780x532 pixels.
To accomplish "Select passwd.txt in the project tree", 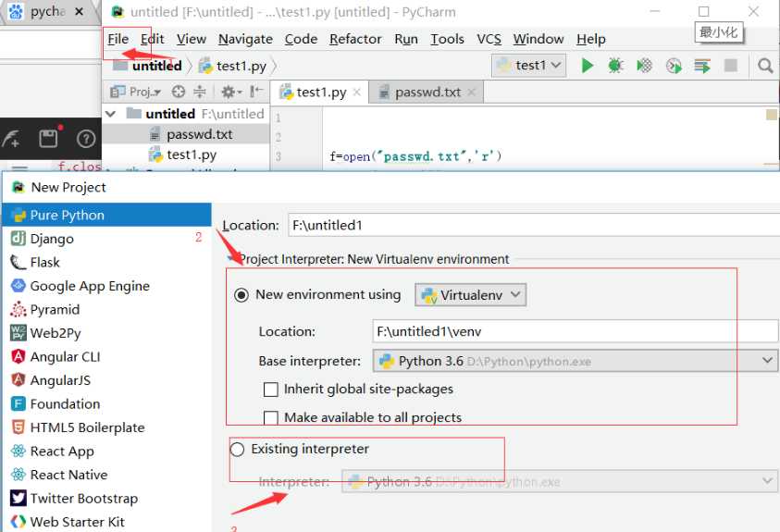I will point(192,134).
